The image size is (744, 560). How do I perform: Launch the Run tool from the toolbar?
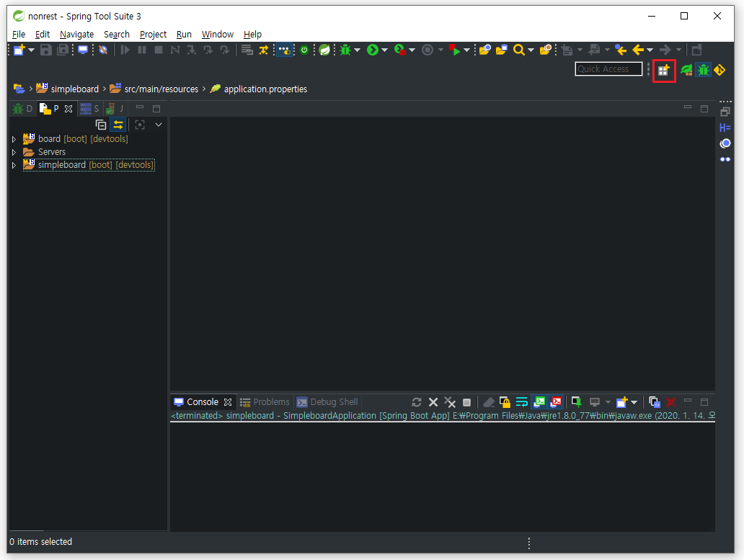coord(372,50)
